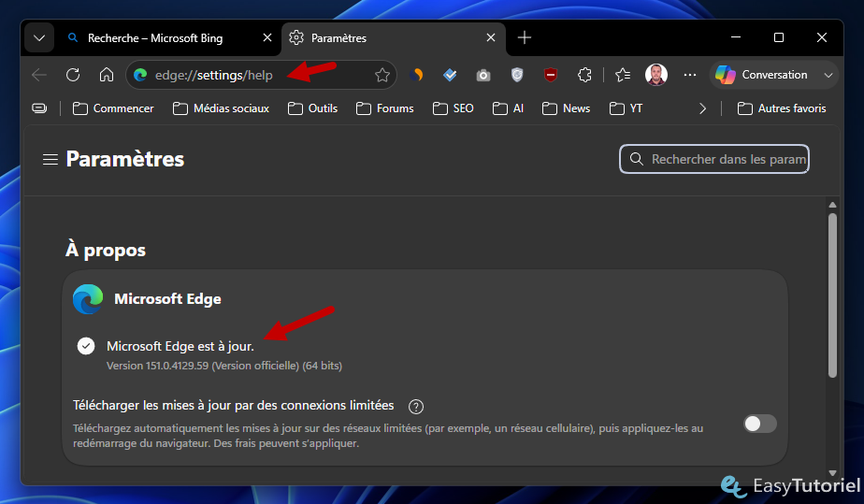Click the scrollbar up arrow

pyautogui.click(x=832, y=205)
